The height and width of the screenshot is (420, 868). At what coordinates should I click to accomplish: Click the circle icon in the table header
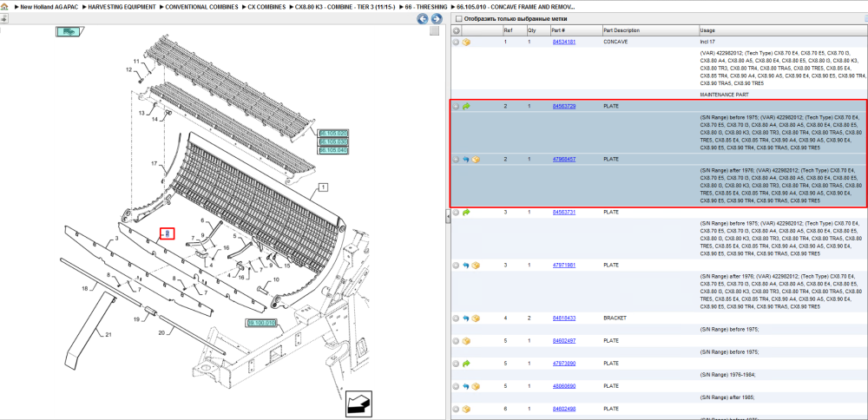click(x=457, y=30)
